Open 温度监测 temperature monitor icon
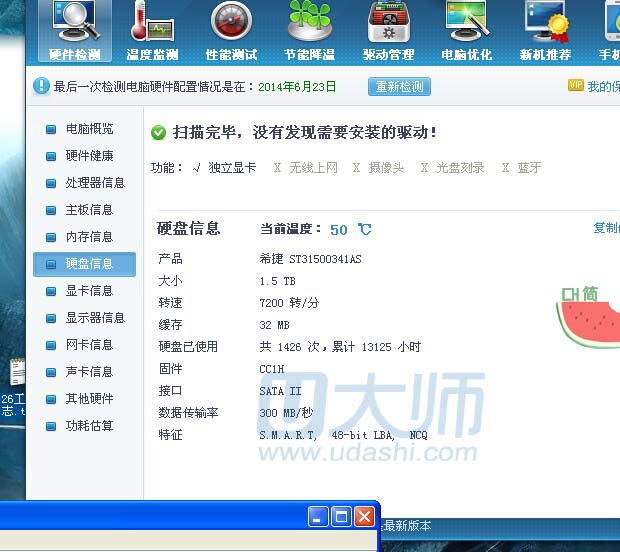620x552 pixels. (152, 30)
